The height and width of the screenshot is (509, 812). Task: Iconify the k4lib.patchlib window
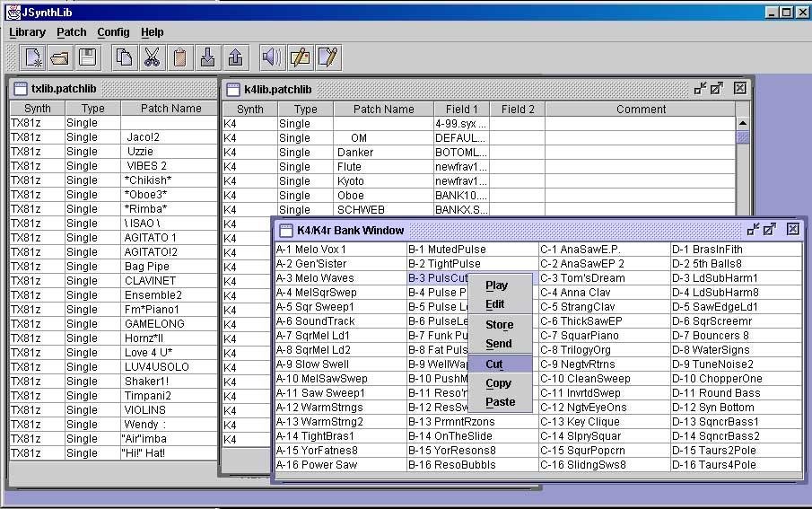point(700,89)
